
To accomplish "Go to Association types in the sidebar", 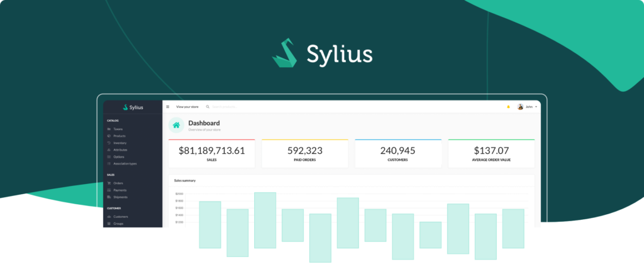I will point(125,164).
